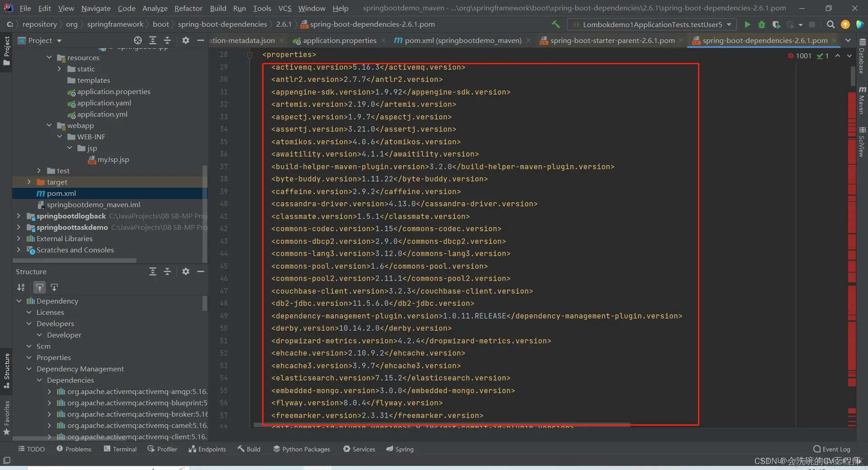This screenshot has width=868, height=470.
Task: Toggle the Structure tool window sidebar button
Action: pos(6,370)
